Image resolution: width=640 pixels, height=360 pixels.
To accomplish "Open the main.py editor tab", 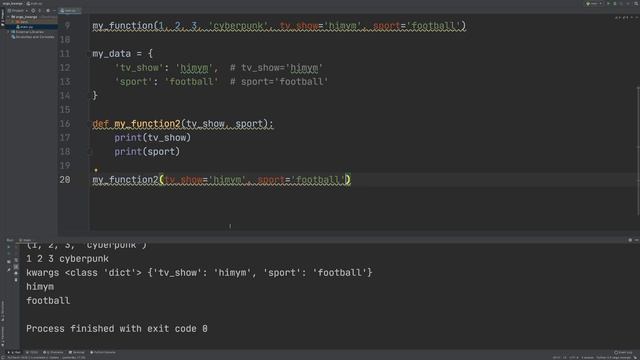I will click(x=69, y=11).
